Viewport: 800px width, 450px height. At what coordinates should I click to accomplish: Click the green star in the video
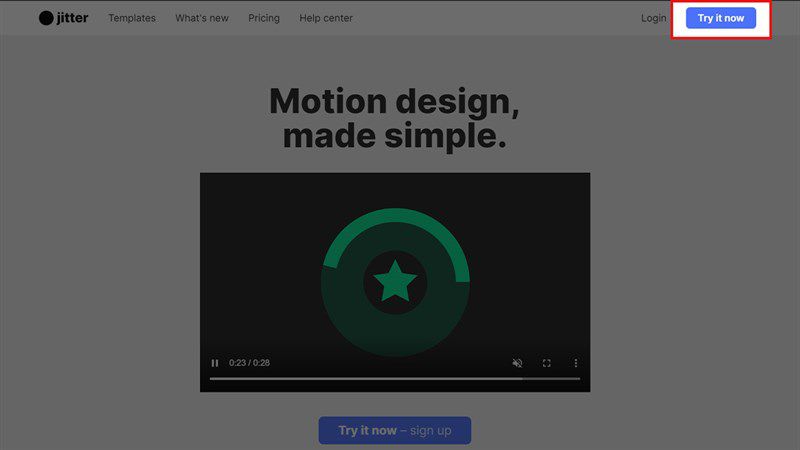point(395,281)
